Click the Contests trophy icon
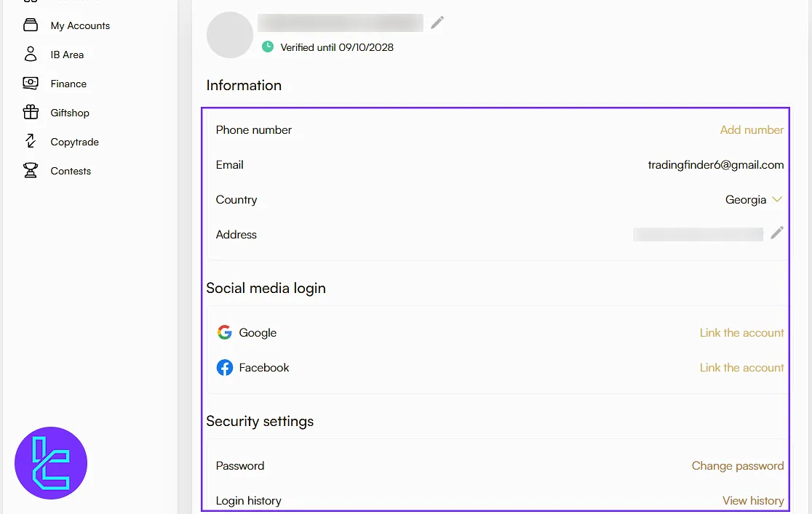The width and height of the screenshot is (812, 514). 31,171
